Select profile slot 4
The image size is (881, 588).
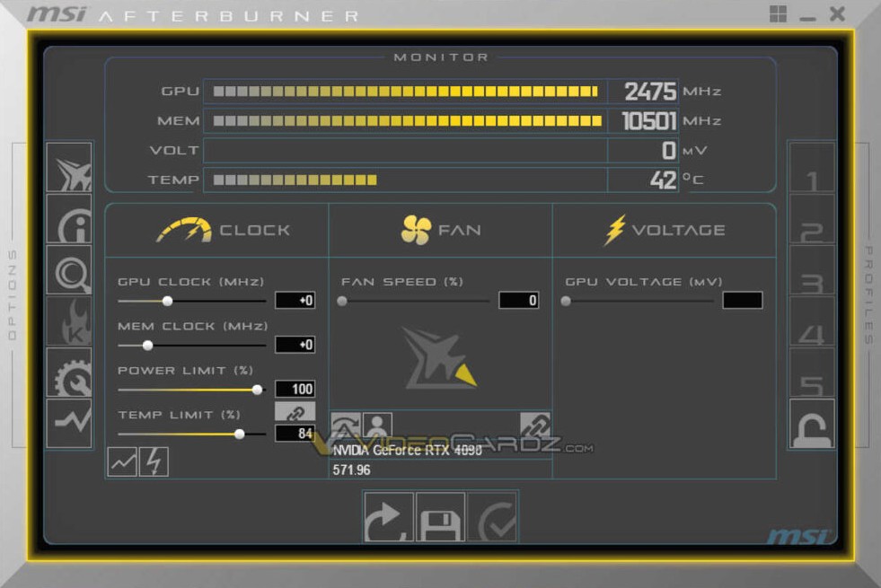812,320
